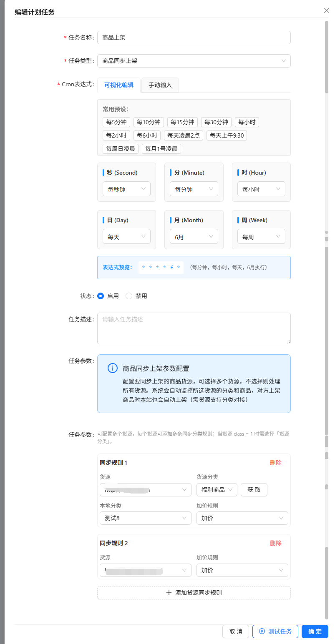Open the 任务类型 dropdown

pos(194,61)
